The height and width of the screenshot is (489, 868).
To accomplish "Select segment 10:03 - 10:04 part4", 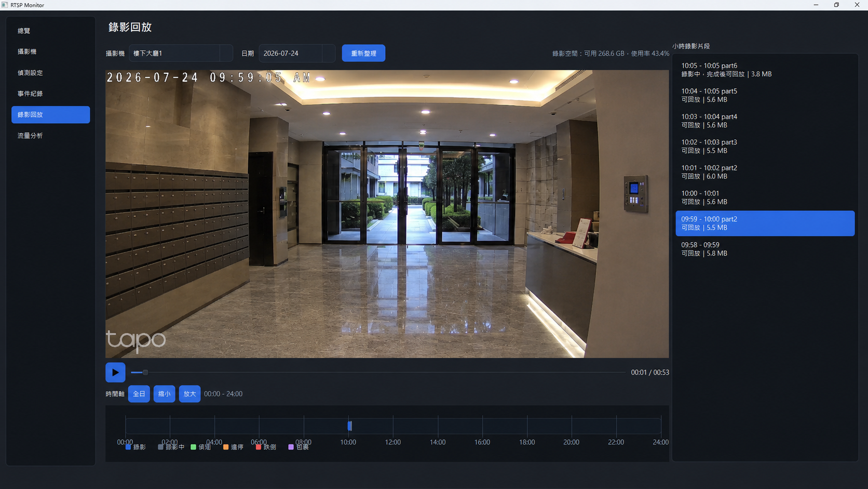I will pyautogui.click(x=765, y=121).
